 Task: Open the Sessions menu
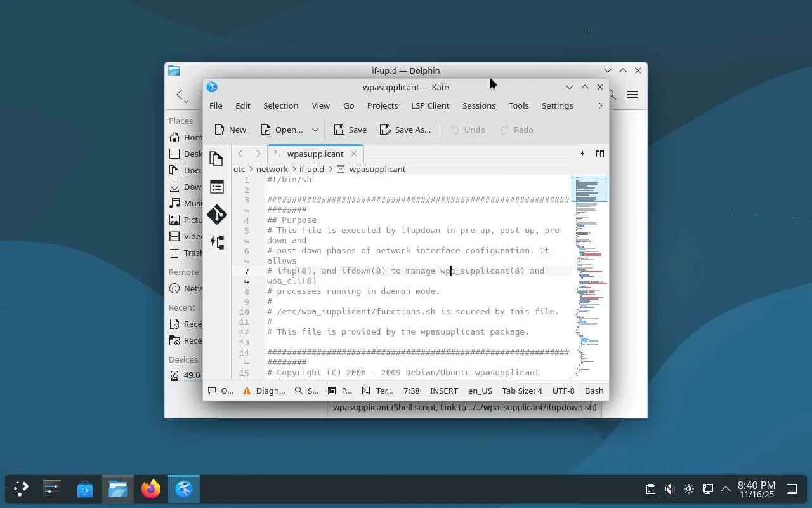click(479, 105)
